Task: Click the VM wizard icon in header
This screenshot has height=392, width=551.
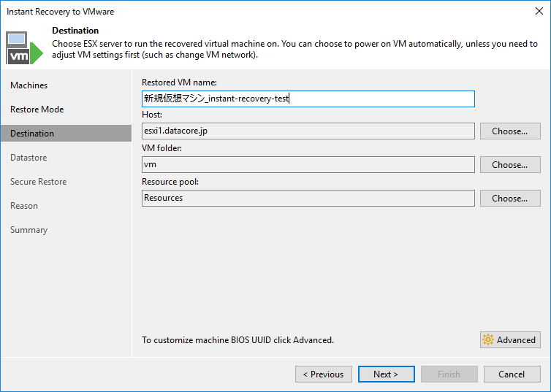Action: 24,47
